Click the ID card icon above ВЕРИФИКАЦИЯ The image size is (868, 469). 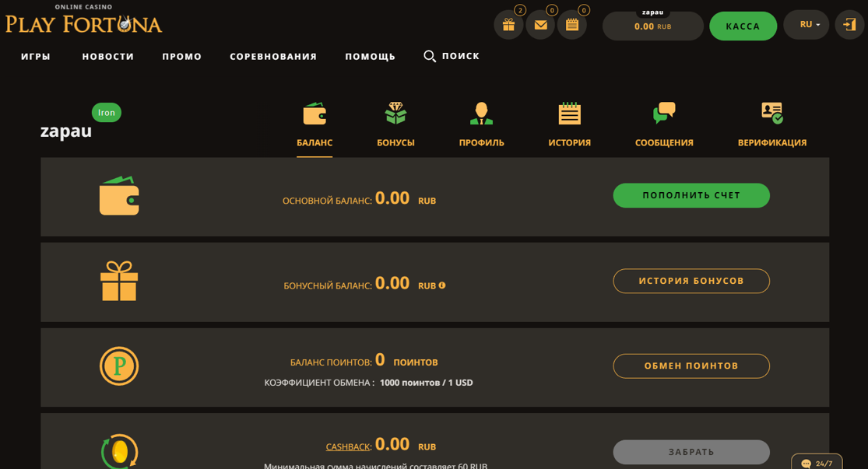772,113
